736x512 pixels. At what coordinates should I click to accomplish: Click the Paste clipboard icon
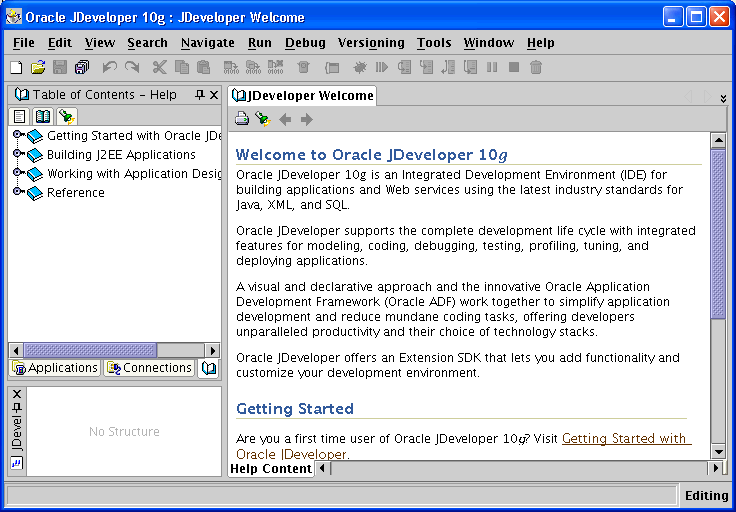pos(203,68)
